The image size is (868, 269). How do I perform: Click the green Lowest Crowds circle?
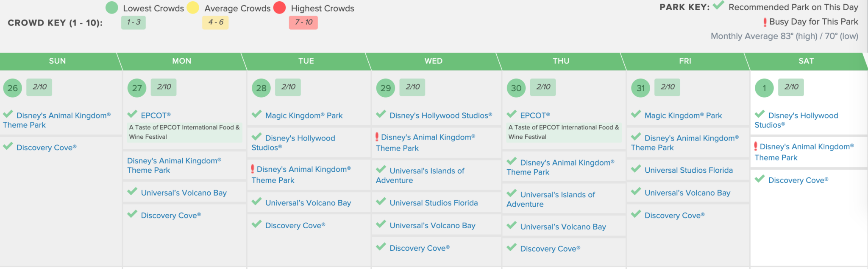(x=111, y=8)
